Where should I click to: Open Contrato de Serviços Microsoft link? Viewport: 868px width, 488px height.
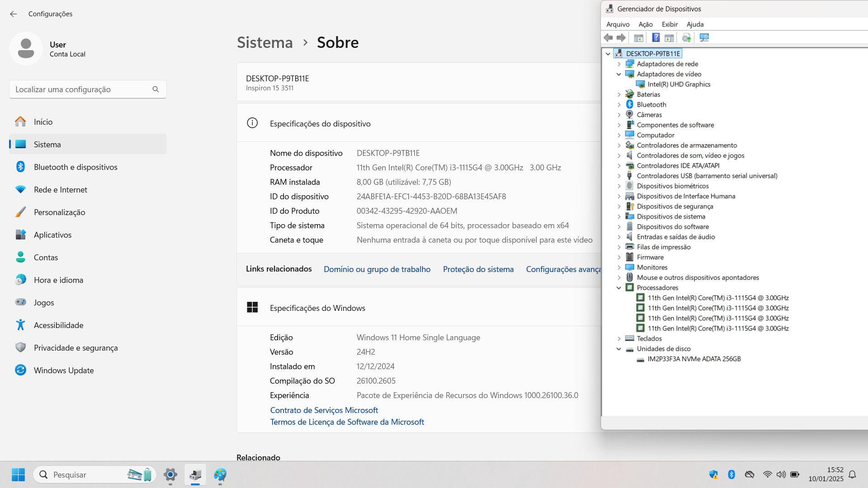[324, 410]
